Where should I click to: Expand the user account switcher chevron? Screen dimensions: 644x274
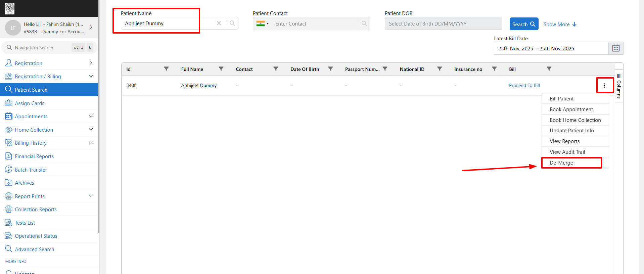(x=91, y=28)
